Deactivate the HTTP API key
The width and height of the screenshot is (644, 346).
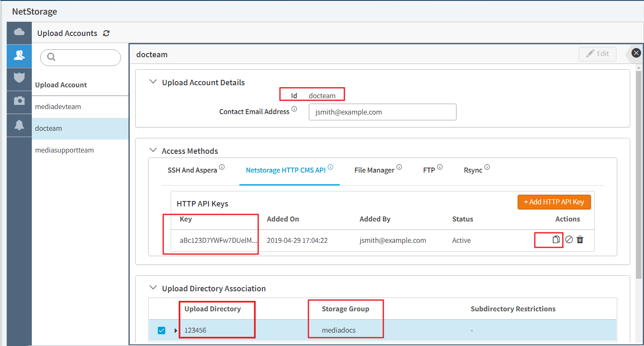pos(569,240)
